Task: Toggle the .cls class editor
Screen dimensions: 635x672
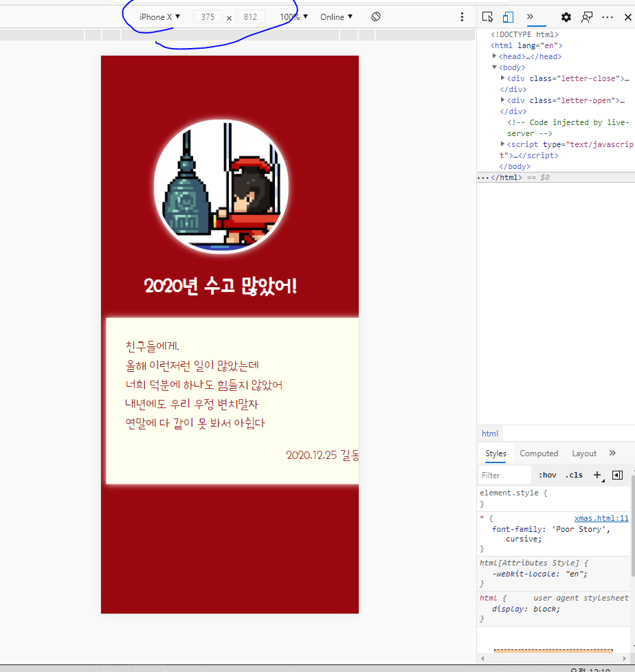Action: (574, 475)
